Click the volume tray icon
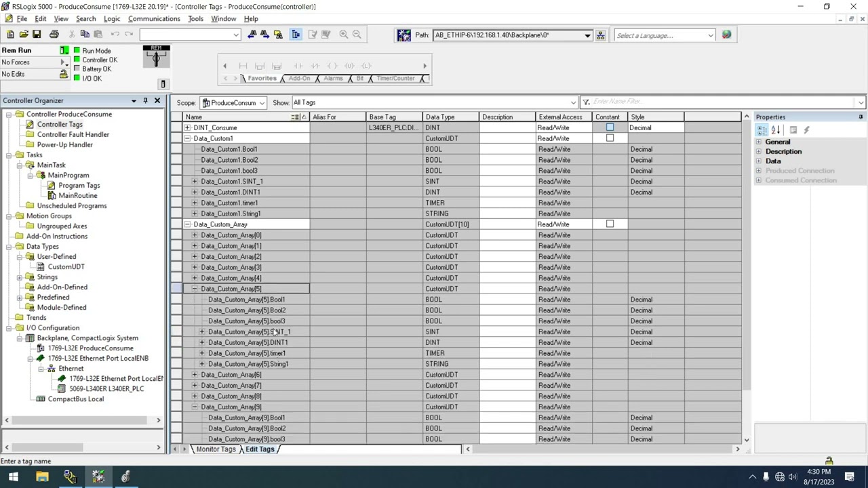The width and height of the screenshot is (868, 488). pos(792,477)
